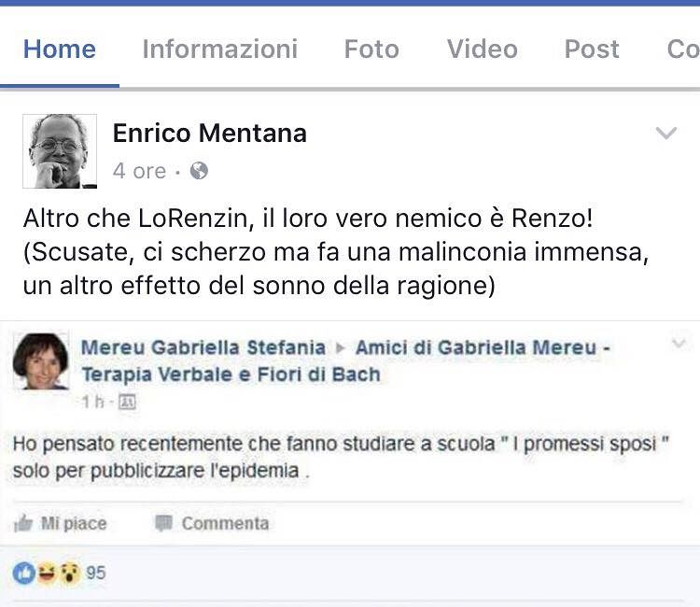Switch to the Informazioni tab
Viewport: 700px width, 607px height.
point(219,49)
